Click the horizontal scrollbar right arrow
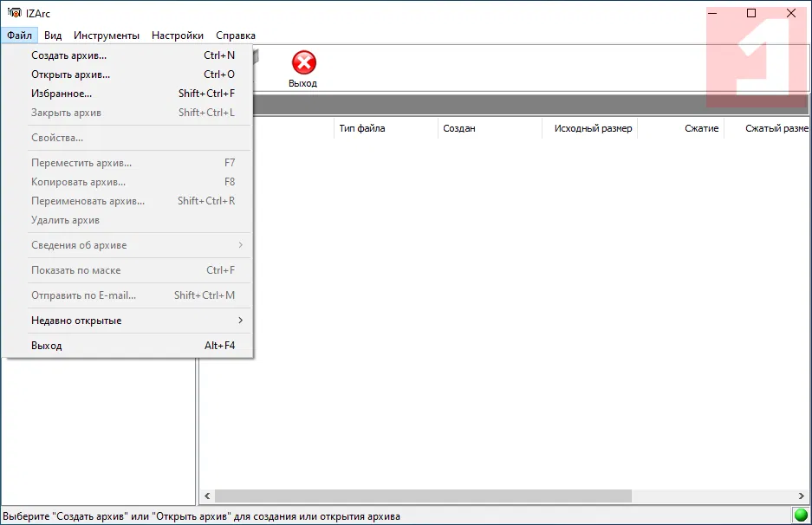This screenshot has width=812, height=525. pos(801,496)
